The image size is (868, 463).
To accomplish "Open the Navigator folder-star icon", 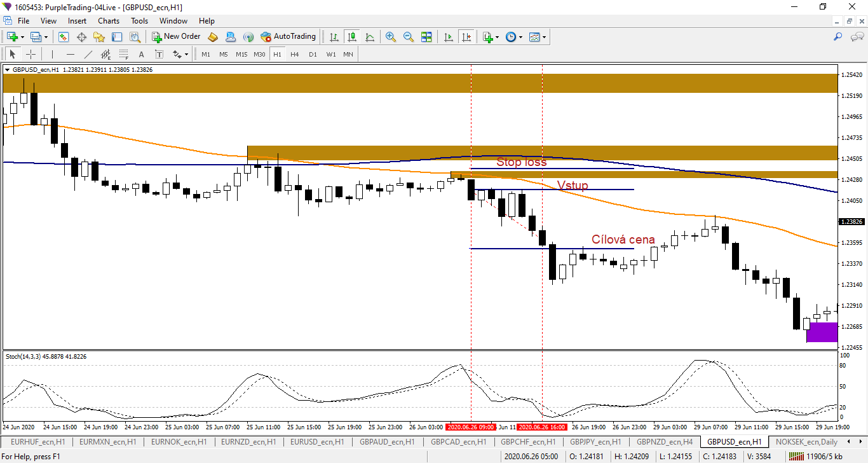I will coord(99,37).
